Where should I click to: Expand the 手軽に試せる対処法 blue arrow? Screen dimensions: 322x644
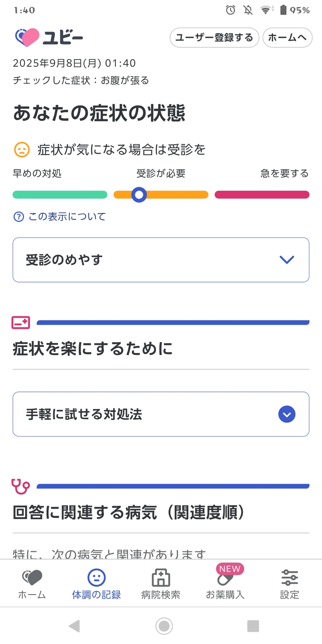287,414
